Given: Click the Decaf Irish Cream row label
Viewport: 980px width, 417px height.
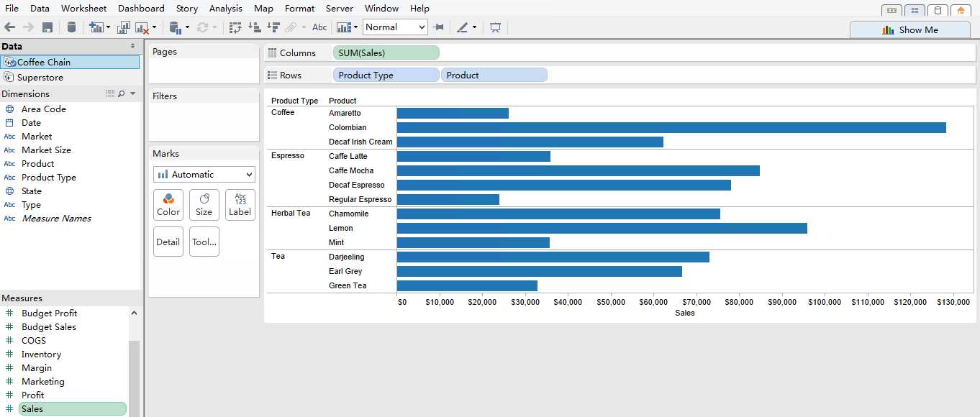Looking at the screenshot, I should pos(360,142).
